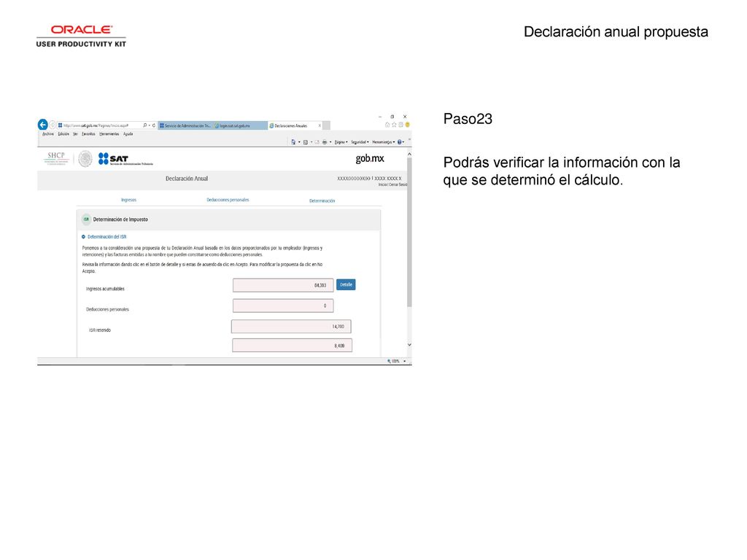Click the favorites star icon

point(394,125)
